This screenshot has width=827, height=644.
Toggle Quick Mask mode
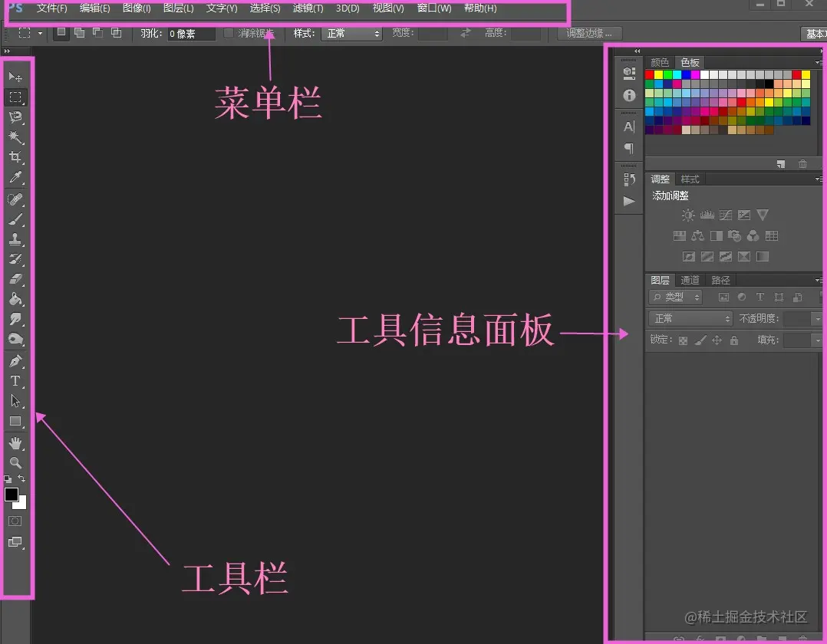pyautogui.click(x=15, y=521)
